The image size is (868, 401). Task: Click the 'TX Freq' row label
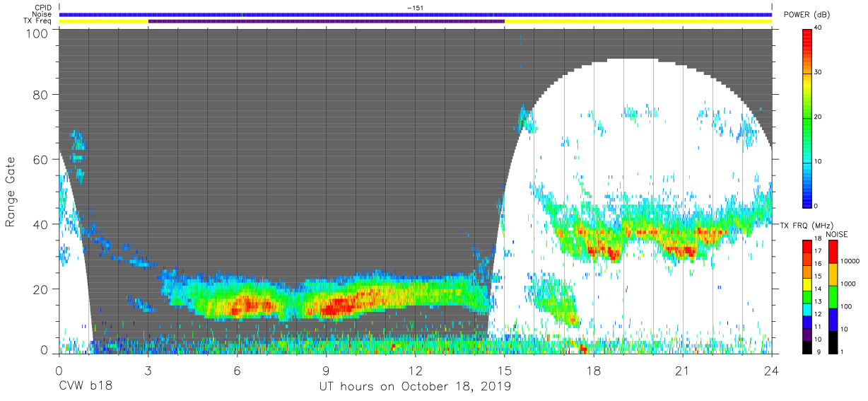[38, 21]
